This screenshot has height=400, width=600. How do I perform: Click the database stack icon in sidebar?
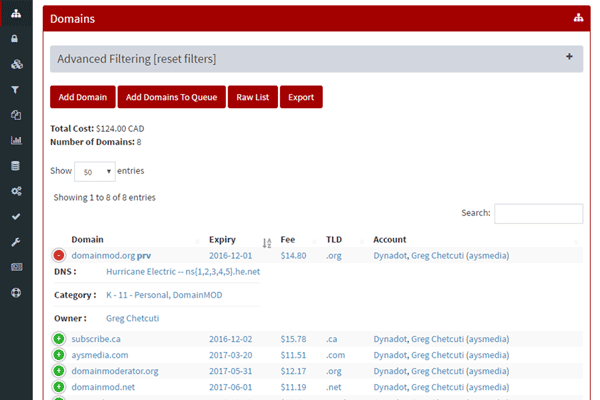[x=15, y=165]
